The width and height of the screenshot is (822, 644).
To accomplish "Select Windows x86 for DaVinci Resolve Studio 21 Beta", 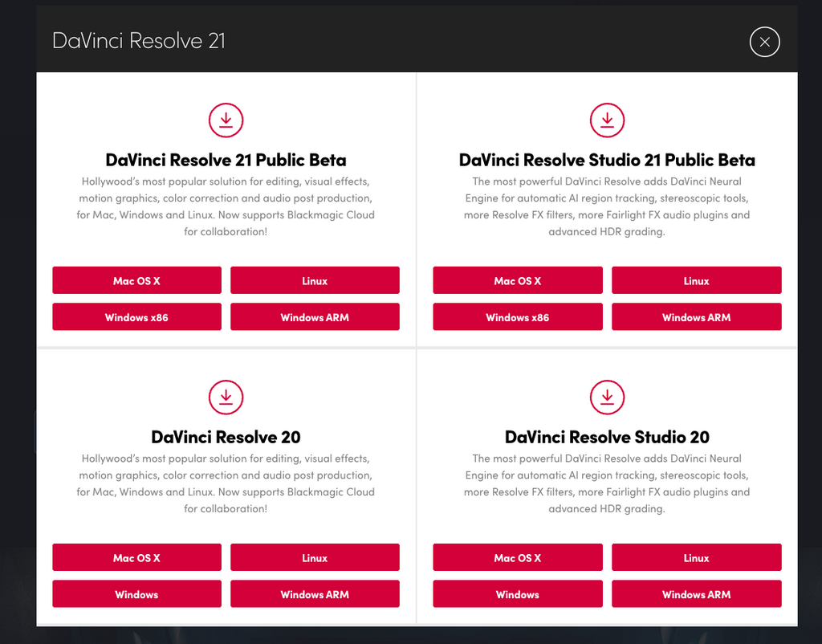I will (x=518, y=316).
